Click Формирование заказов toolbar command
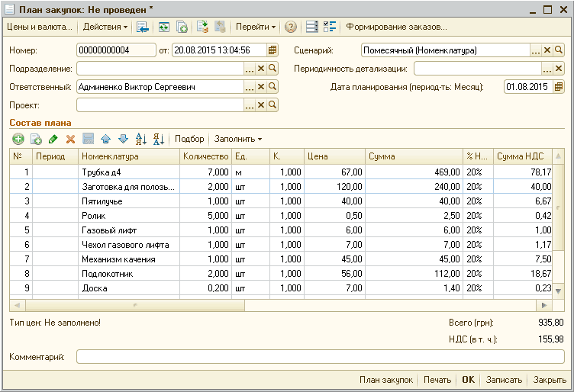The image size is (574, 392). (396, 27)
